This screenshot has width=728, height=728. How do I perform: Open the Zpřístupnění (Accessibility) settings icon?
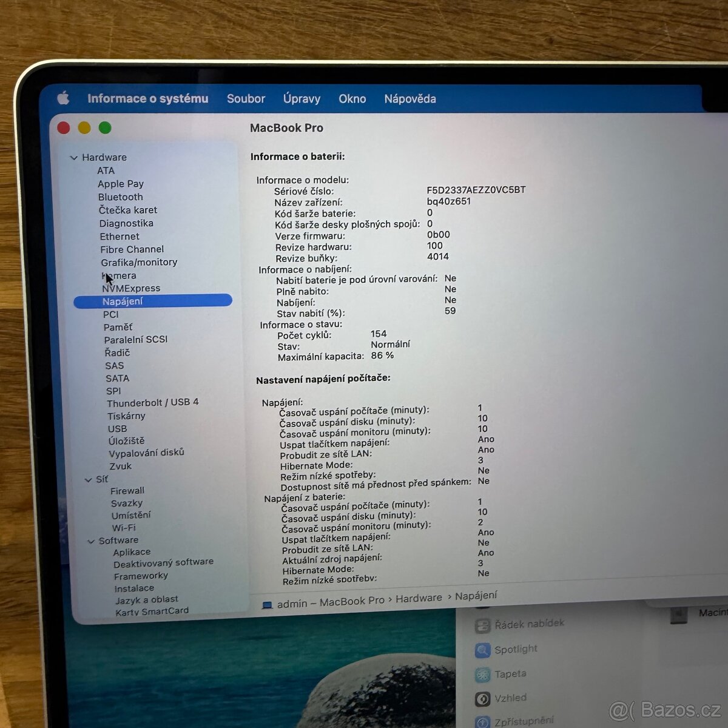(x=483, y=721)
